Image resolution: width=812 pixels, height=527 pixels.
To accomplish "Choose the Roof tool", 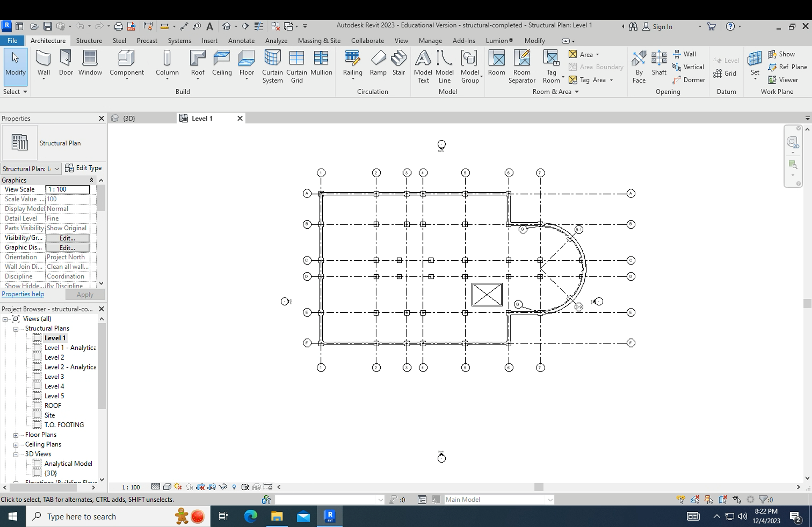I will click(198, 64).
